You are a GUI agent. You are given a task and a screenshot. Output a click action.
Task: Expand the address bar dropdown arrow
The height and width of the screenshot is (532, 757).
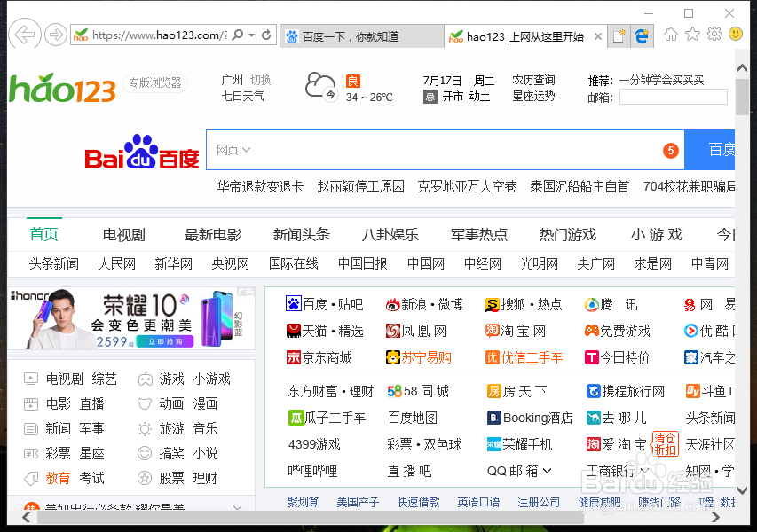coord(251,35)
